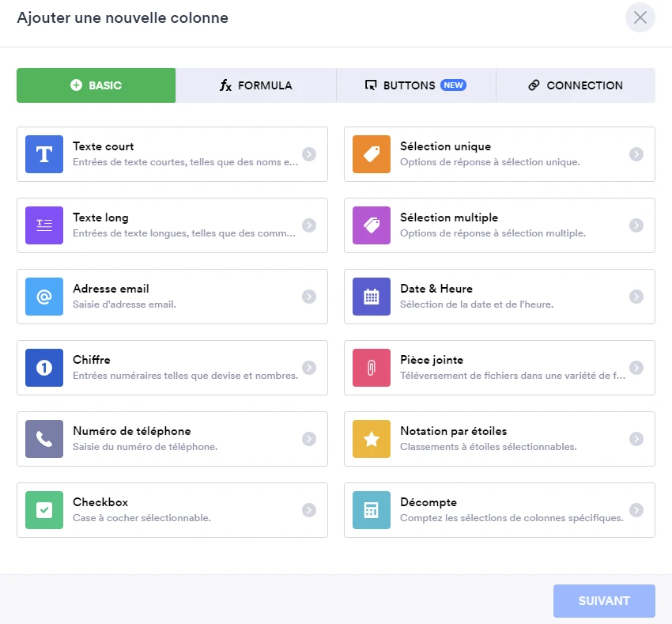Image resolution: width=672 pixels, height=624 pixels.
Task: Switch to the Formula tab
Action: (x=256, y=85)
